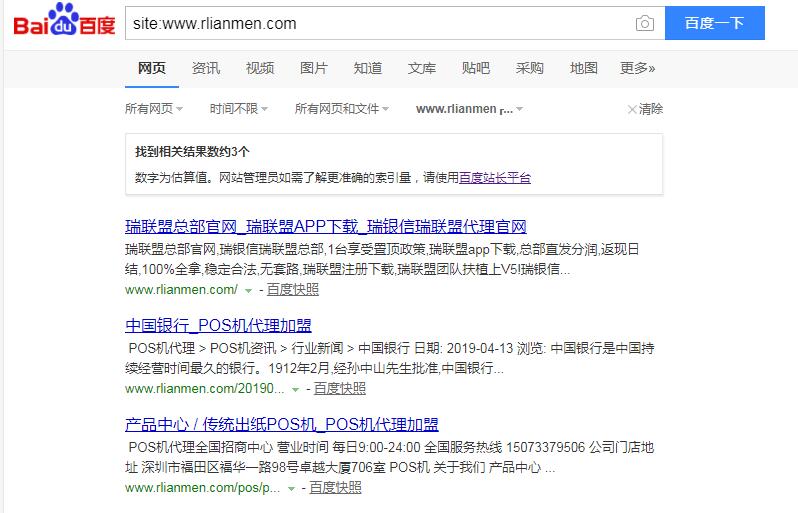Switch to the 资讯 tab

(x=206, y=68)
